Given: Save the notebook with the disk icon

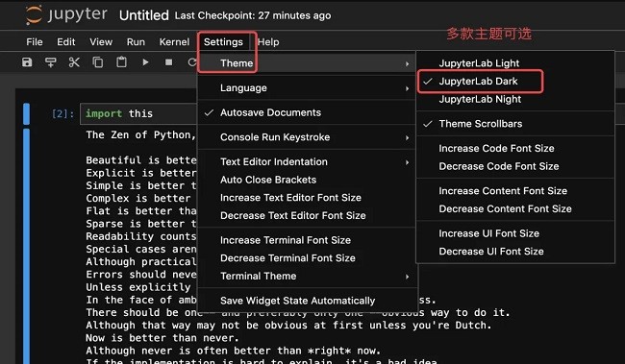Looking at the screenshot, I should [x=27, y=62].
